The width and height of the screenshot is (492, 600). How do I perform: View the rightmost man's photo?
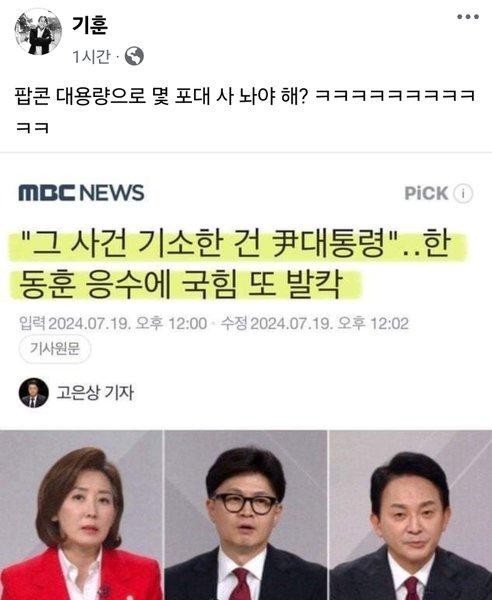coord(411,515)
